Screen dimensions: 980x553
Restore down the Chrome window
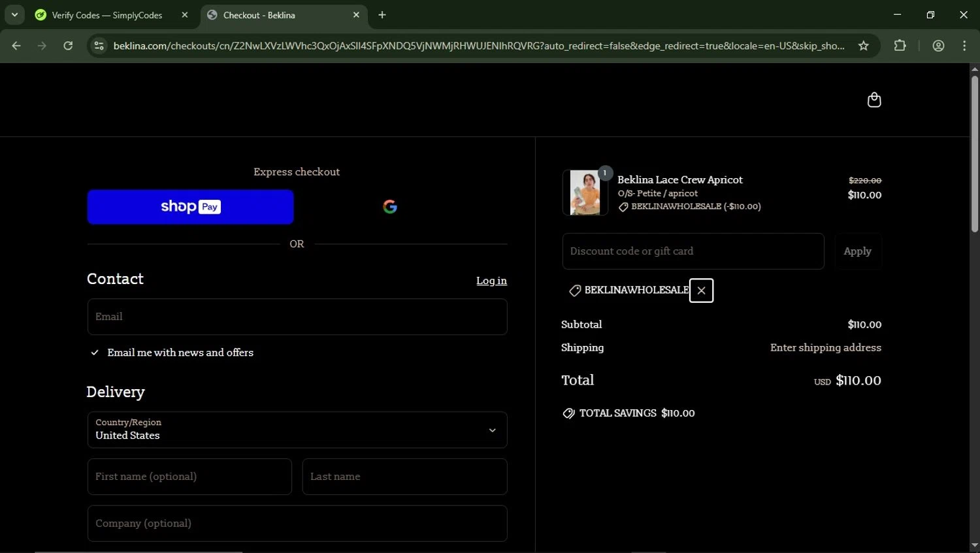930,14
